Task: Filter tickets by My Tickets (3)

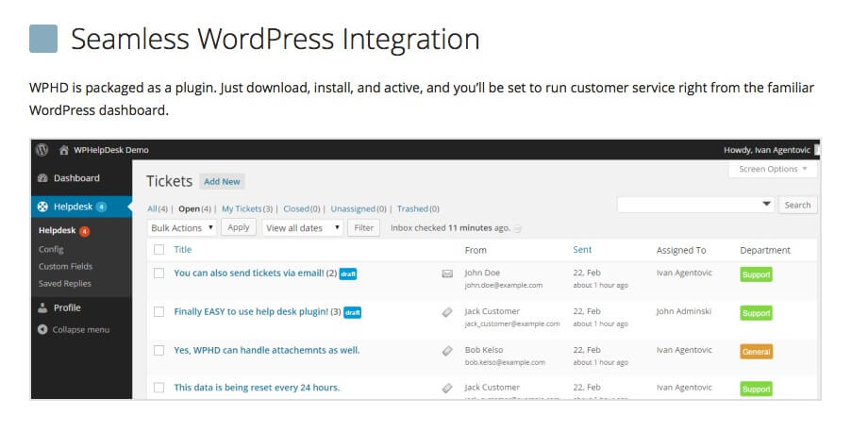Action: point(247,209)
